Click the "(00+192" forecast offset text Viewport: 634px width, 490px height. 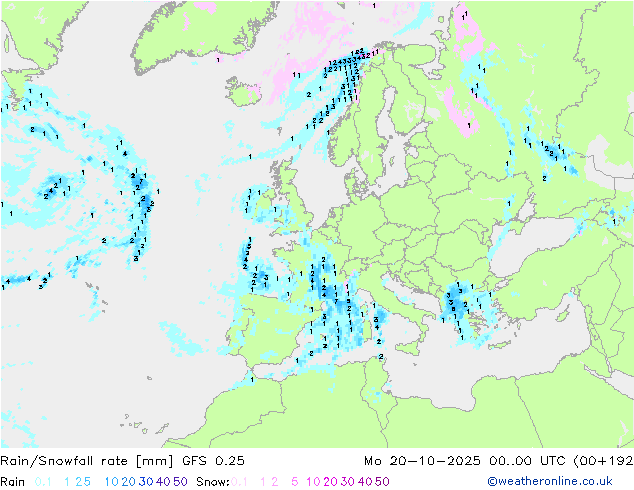(x=604, y=461)
